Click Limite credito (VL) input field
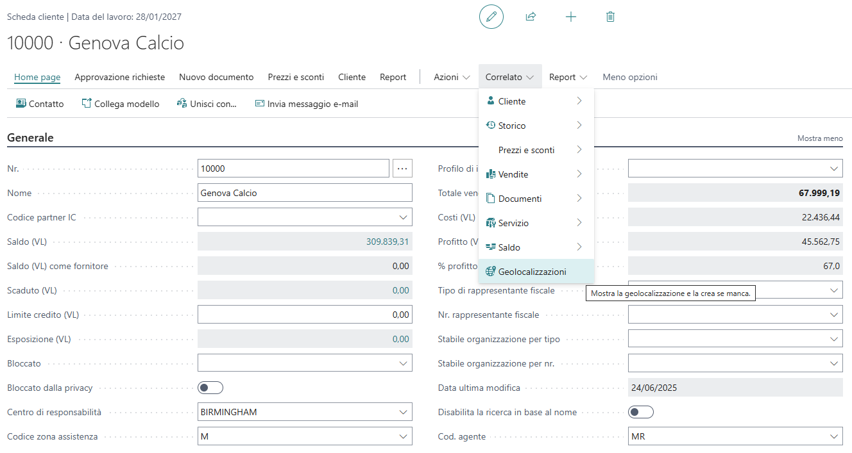 click(305, 314)
